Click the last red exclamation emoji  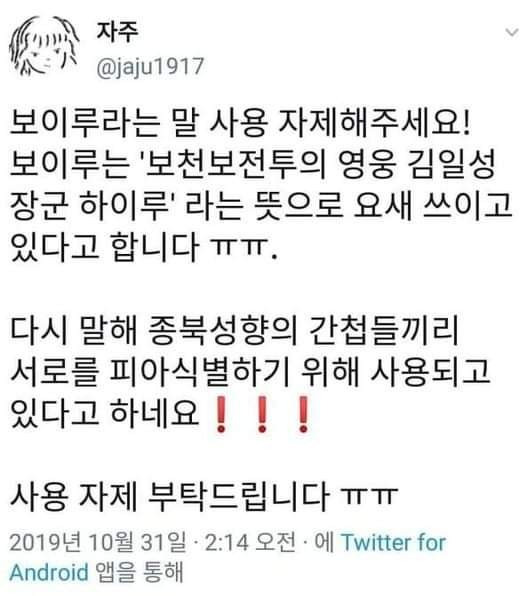(303, 414)
